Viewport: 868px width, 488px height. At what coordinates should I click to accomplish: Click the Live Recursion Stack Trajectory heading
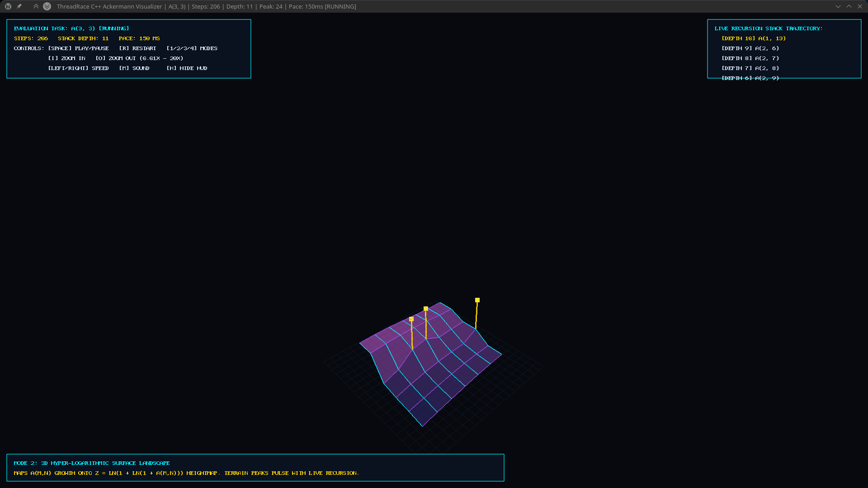pos(769,28)
